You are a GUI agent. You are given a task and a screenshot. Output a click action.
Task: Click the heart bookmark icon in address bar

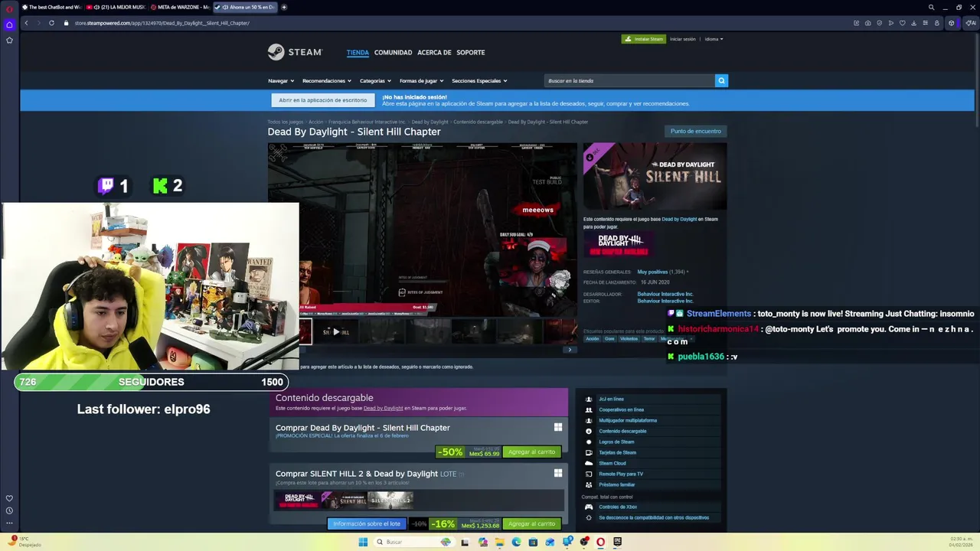pos(902,23)
